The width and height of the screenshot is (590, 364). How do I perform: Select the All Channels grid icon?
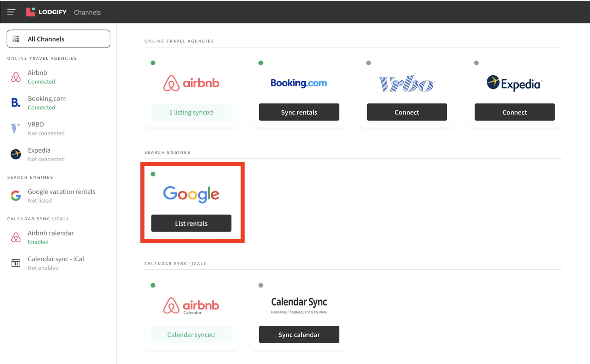(16, 39)
